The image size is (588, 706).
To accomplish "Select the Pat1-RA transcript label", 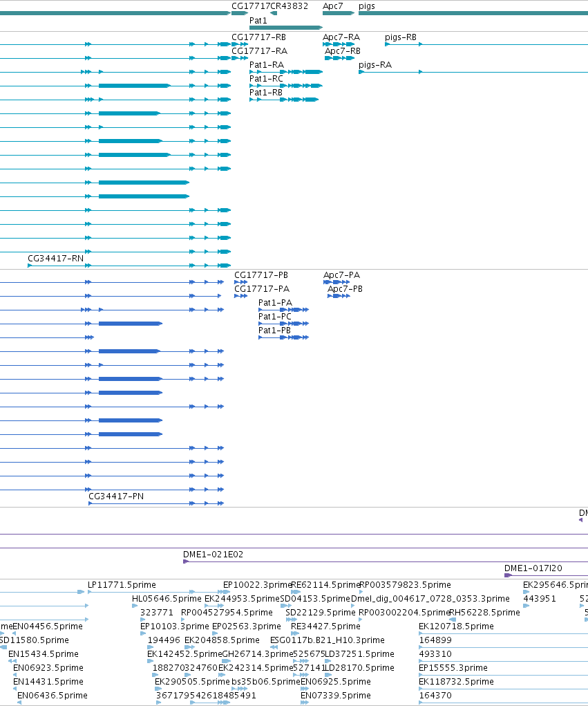I will (x=267, y=65).
